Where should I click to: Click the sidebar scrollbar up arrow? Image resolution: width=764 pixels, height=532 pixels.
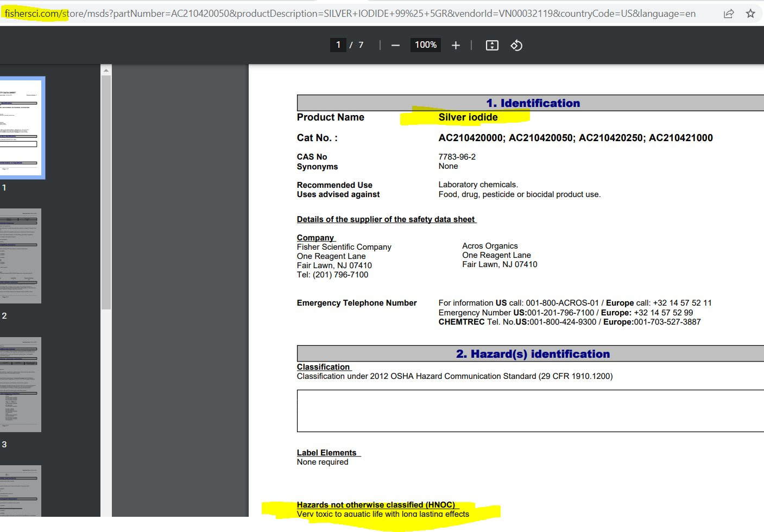[106, 71]
